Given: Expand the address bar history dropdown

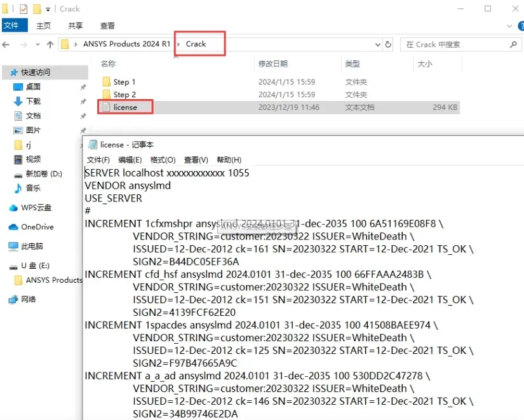Looking at the screenshot, I should point(378,44).
